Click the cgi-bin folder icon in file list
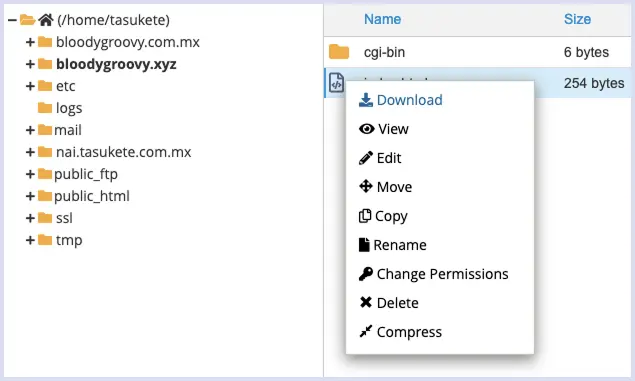Screen dimensions: 635x381 tap(339, 52)
